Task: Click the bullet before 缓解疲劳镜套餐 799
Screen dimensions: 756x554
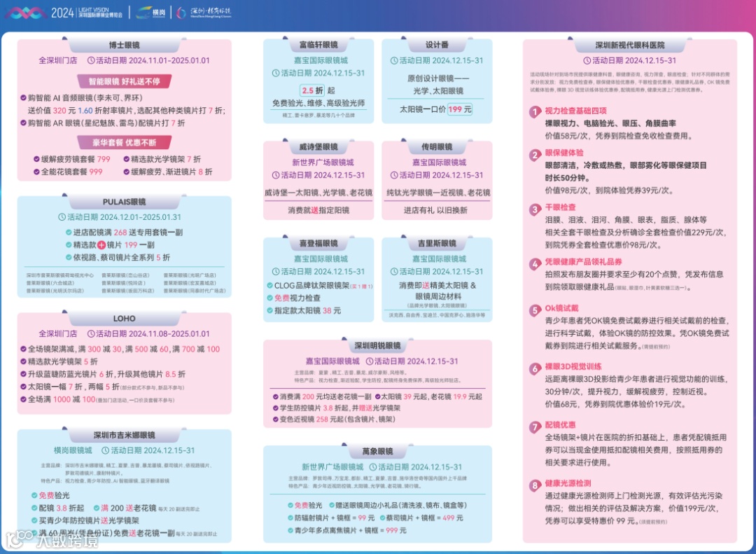Action: (x=36, y=159)
